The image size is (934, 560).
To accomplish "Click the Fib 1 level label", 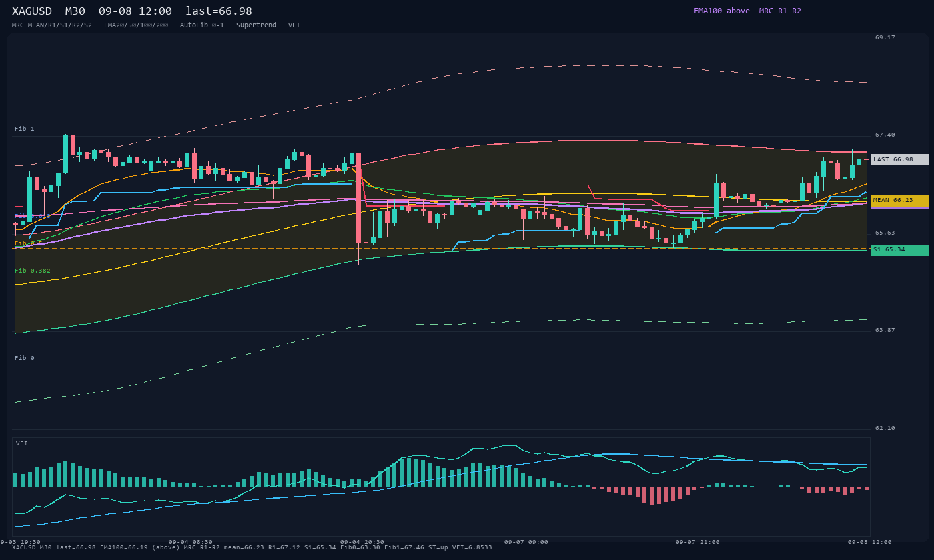I will pyautogui.click(x=25, y=129).
